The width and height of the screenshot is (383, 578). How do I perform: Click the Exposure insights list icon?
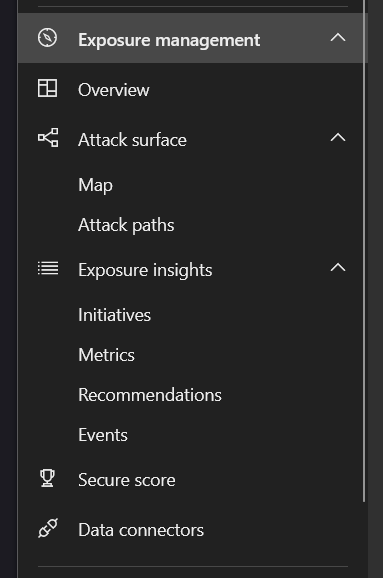pos(48,268)
